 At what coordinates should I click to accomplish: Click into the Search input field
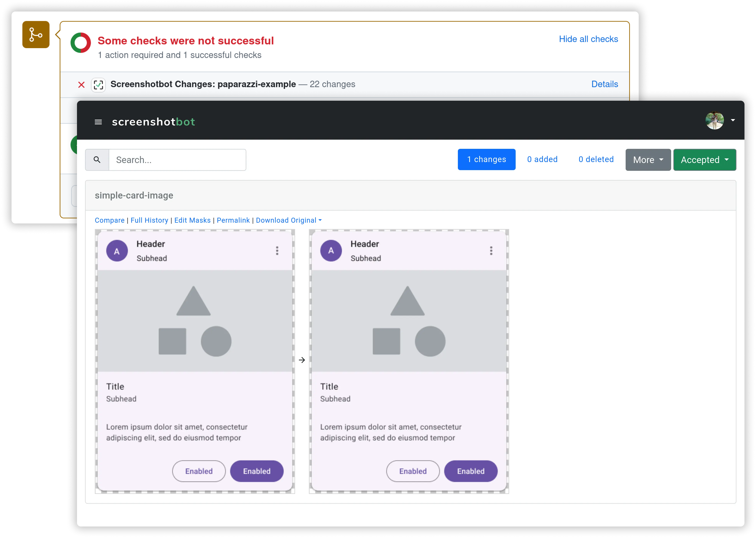(177, 160)
